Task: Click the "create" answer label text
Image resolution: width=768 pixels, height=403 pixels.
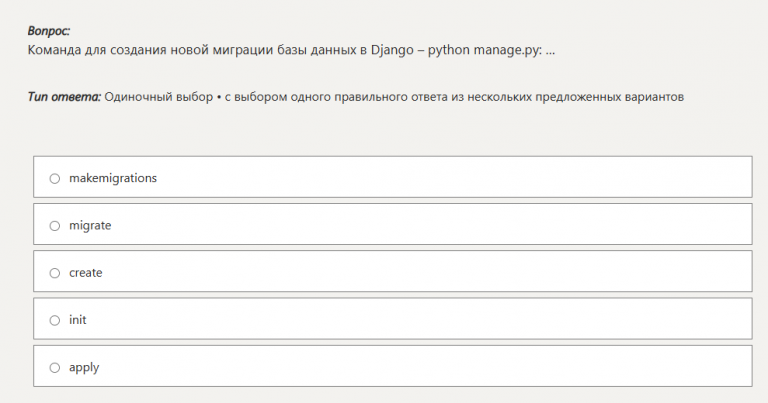Action: coord(86,273)
